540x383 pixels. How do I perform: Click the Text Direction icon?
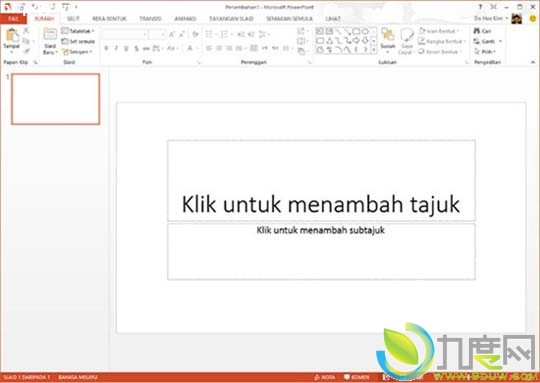[x=301, y=31]
